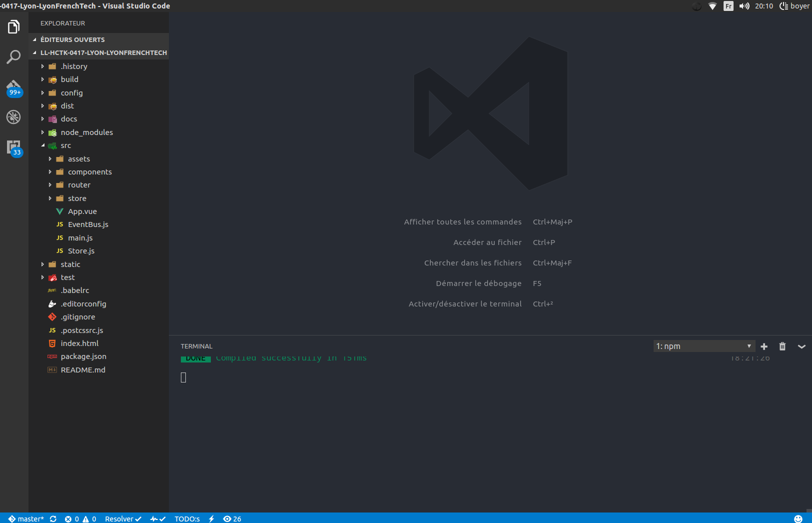Click the pulse checkmark status bar icon
This screenshot has height=523, width=812.
tap(158, 518)
